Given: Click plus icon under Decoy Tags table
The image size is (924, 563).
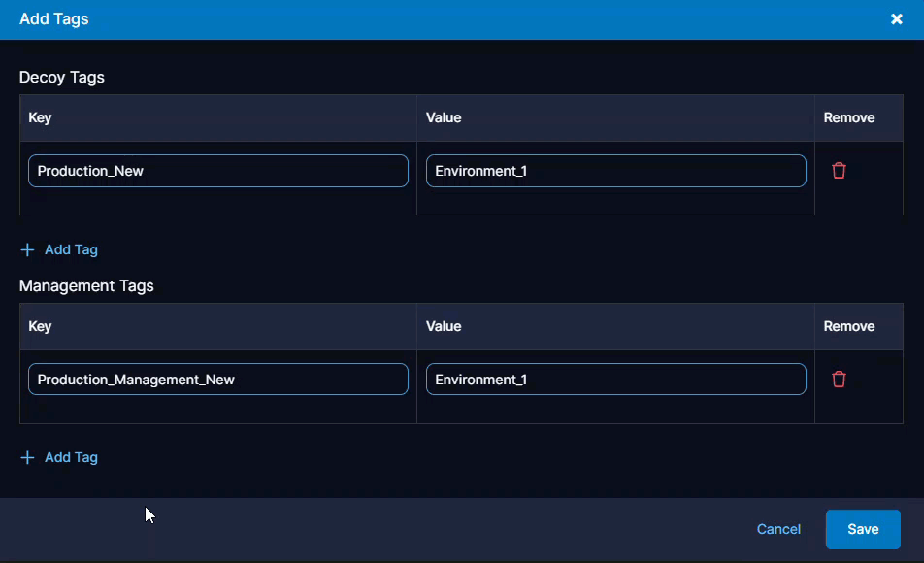Looking at the screenshot, I should click(x=27, y=249).
